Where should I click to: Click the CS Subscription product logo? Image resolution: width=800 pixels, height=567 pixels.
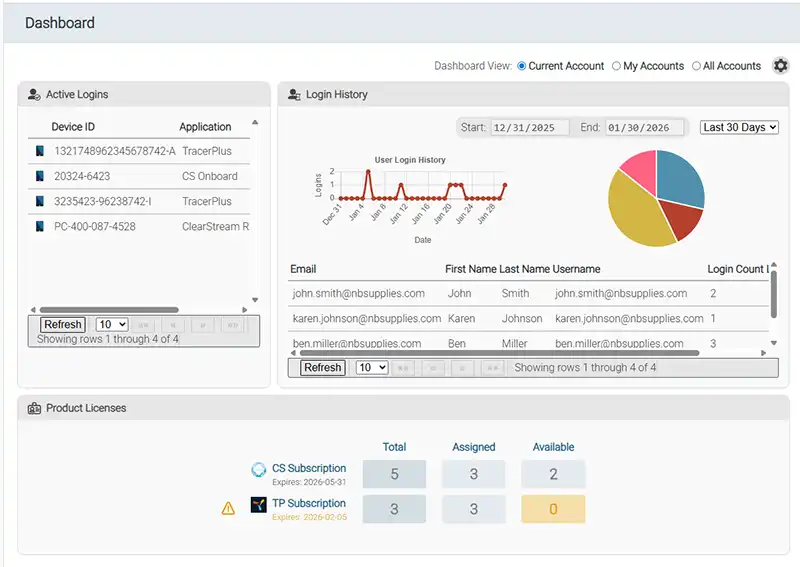click(259, 469)
